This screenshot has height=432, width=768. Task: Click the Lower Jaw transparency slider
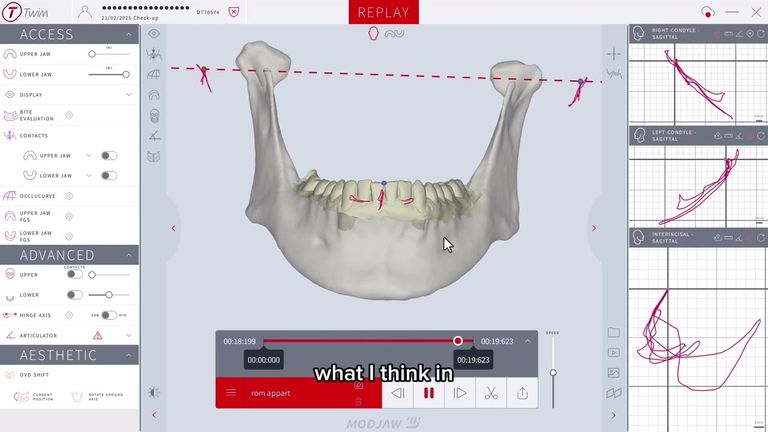(x=126, y=74)
